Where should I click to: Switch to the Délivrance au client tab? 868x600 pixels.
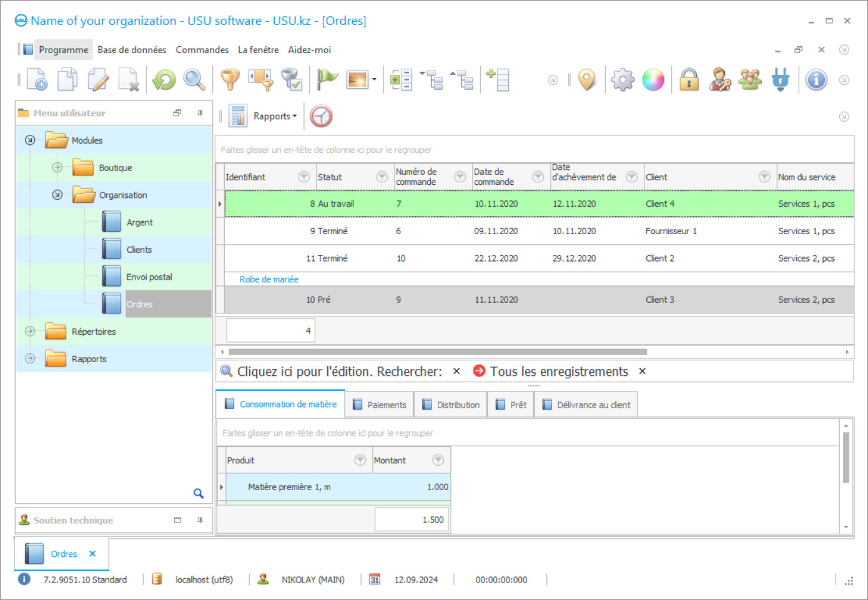(x=586, y=405)
